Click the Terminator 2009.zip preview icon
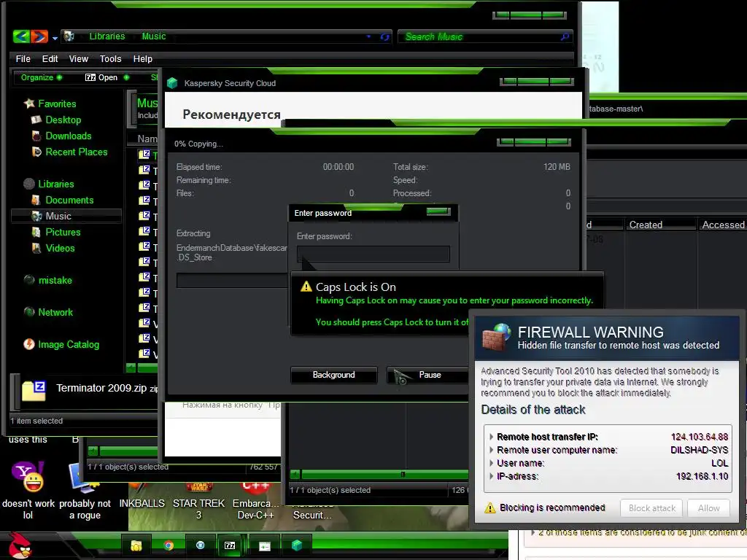 [x=34, y=391]
